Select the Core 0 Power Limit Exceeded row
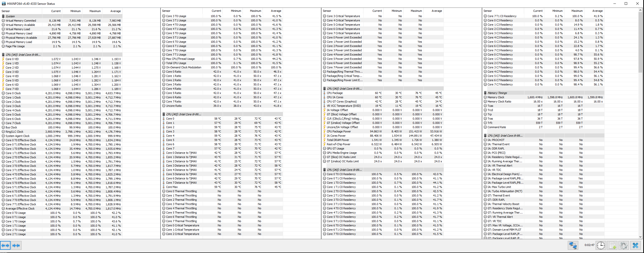The height and width of the screenshot is (253, 644). pos(383,37)
